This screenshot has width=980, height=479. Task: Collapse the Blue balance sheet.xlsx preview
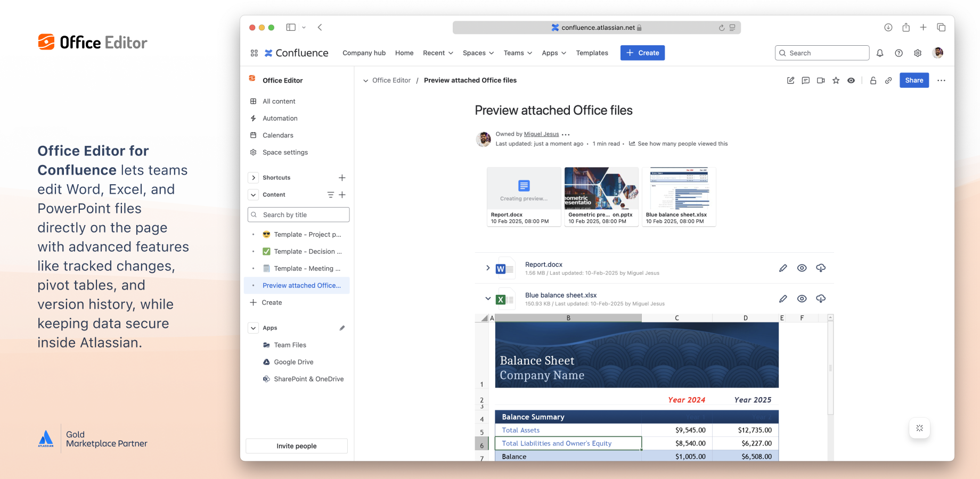tap(487, 299)
